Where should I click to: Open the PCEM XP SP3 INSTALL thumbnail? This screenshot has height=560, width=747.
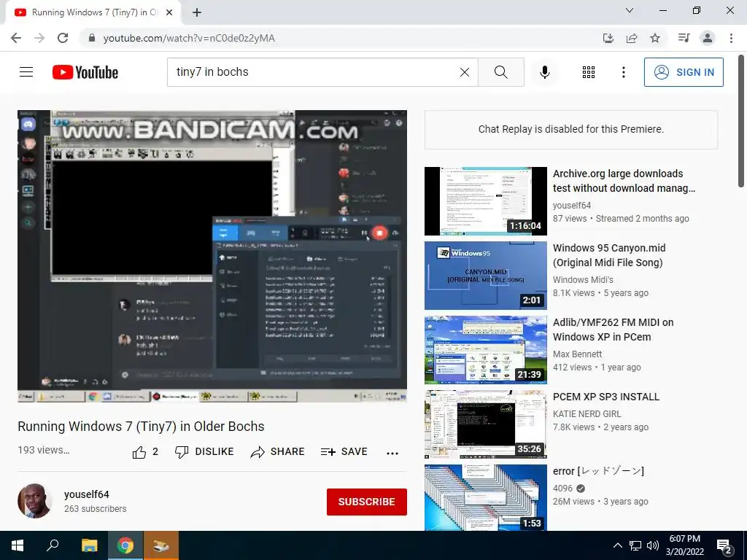click(x=485, y=424)
